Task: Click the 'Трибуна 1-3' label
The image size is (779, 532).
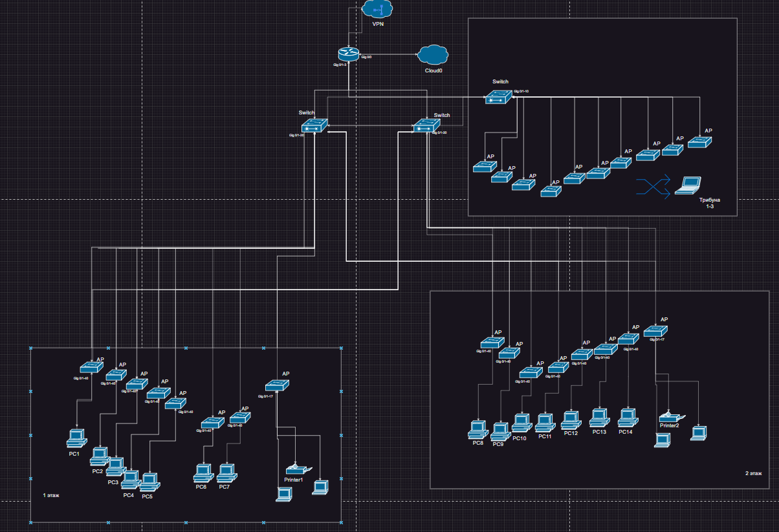Action: click(709, 204)
